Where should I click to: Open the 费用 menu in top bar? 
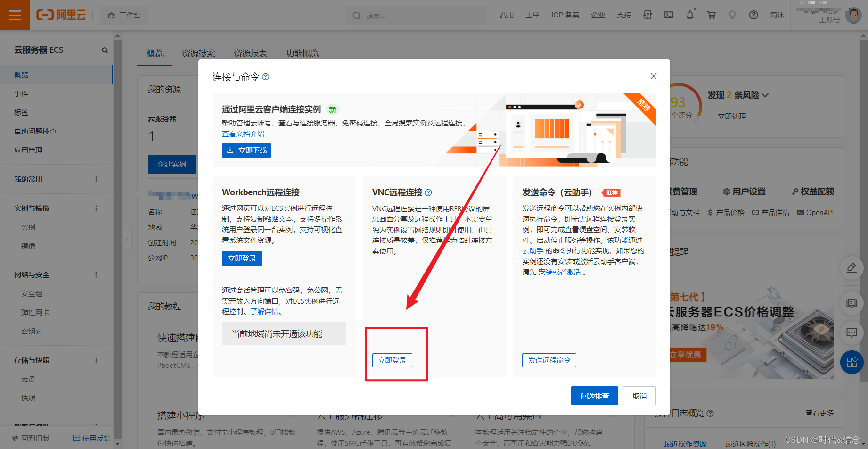coord(507,15)
